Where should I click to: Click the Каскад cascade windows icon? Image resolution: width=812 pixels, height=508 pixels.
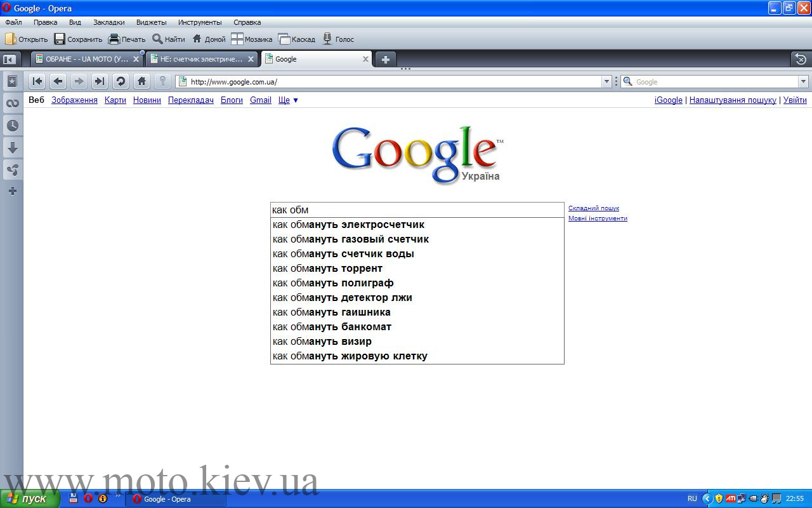pyautogui.click(x=284, y=39)
